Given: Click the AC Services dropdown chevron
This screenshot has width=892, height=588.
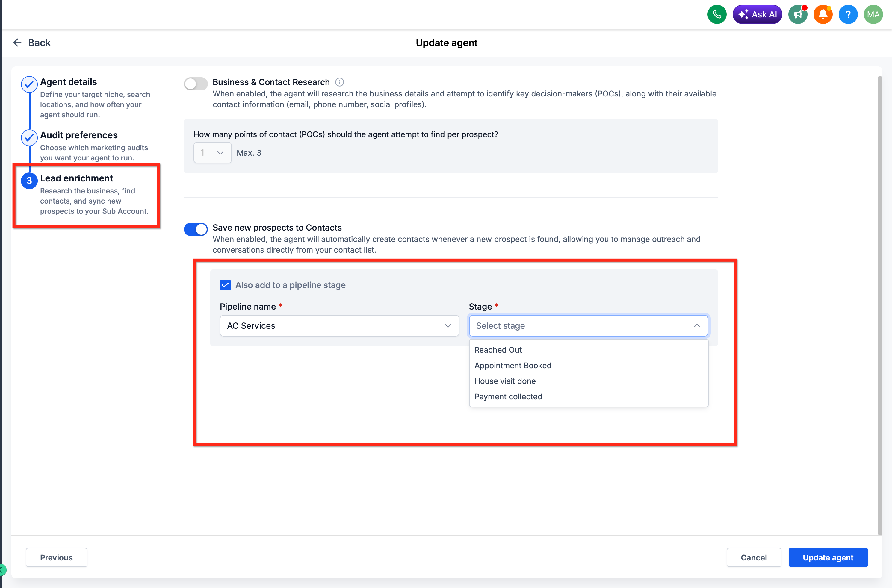Looking at the screenshot, I should [447, 325].
